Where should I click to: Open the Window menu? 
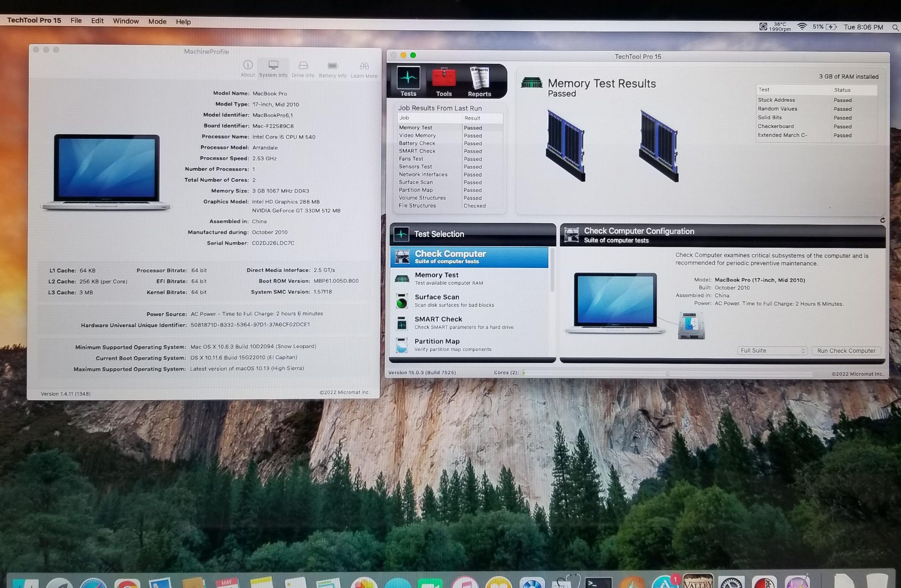coord(126,21)
